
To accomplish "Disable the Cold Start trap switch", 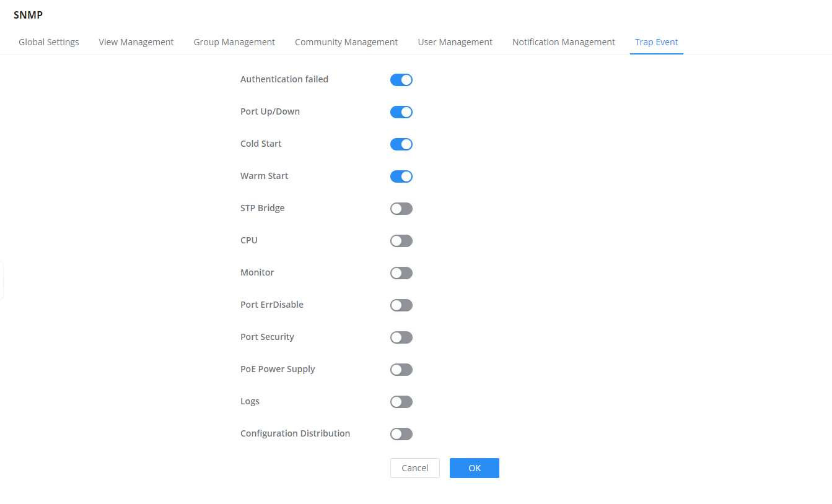I will pos(401,144).
